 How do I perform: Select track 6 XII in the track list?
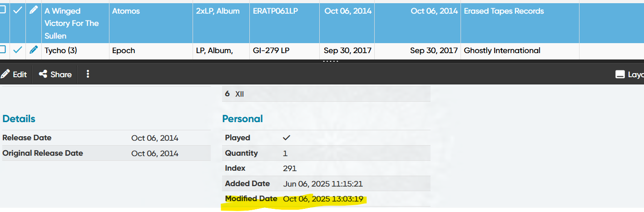pos(240,94)
